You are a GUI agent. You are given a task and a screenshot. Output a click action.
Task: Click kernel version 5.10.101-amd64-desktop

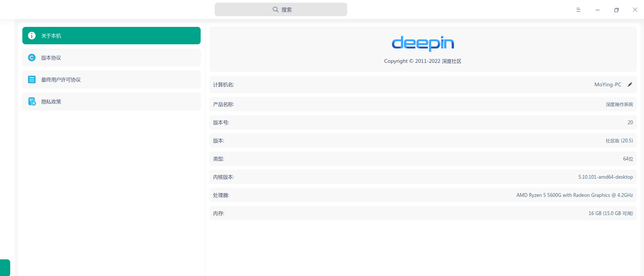606,177
